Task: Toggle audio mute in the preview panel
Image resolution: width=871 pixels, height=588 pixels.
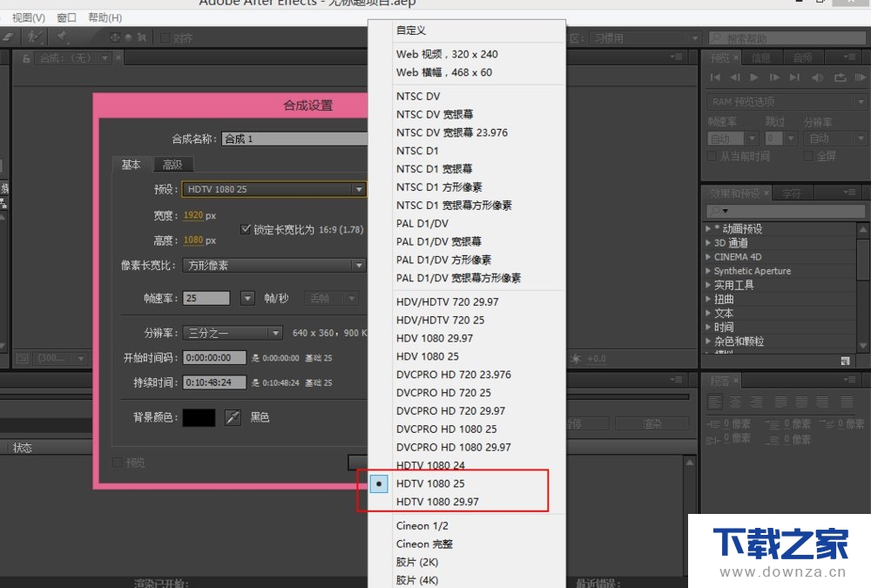Action: 818,78
